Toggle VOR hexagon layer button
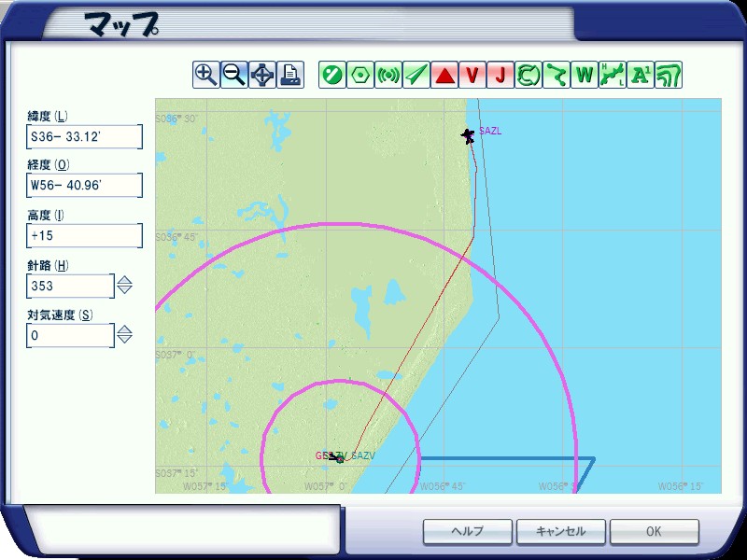747x560 pixels. 359,75
